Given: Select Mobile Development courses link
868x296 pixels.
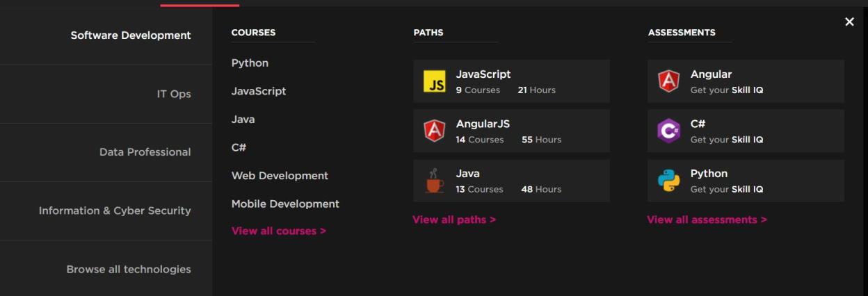Looking at the screenshot, I should tap(285, 204).
